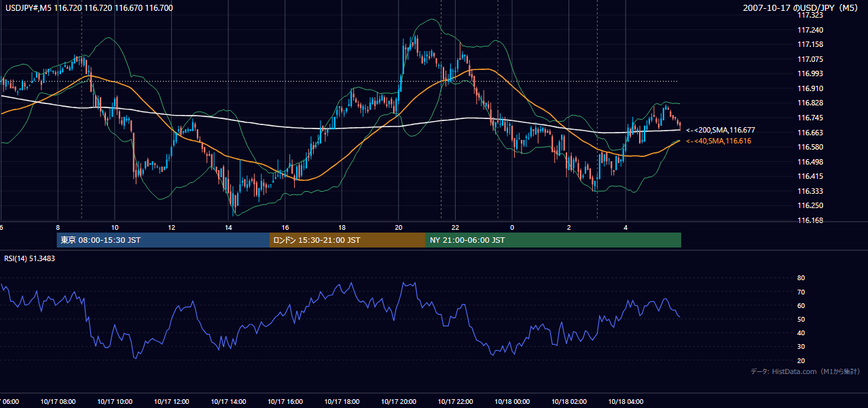Screen dimensions: 868x408
Task: Click the 116.168 price axis label
Action: click(x=810, y=220)
